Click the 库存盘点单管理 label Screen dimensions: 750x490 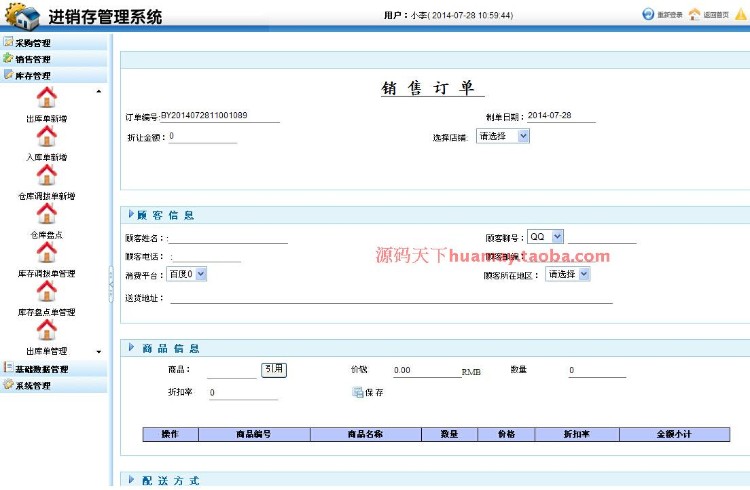[46, 312]
